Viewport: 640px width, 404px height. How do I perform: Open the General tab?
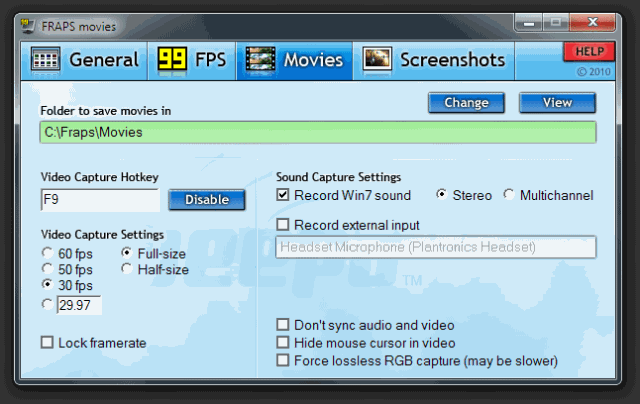(x=84, y=60)
